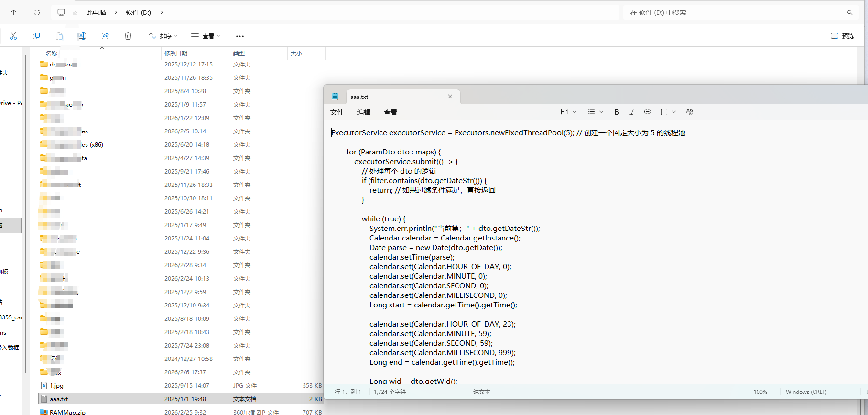The height and width of the screenshot is (415, 868).
Task: Click the Cut scissors icon in the Explorer toolbar
Action: [x=13, y=36]
